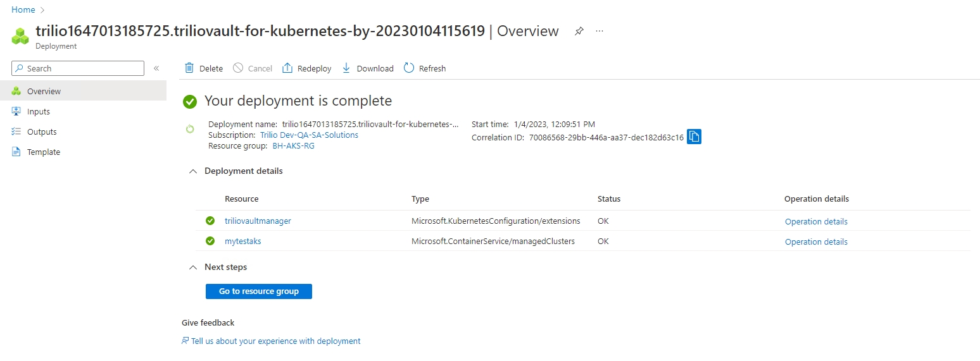This screenshot has width=980, height=361.
Task: Open the more options ellipsis
Action: (600, 31)
